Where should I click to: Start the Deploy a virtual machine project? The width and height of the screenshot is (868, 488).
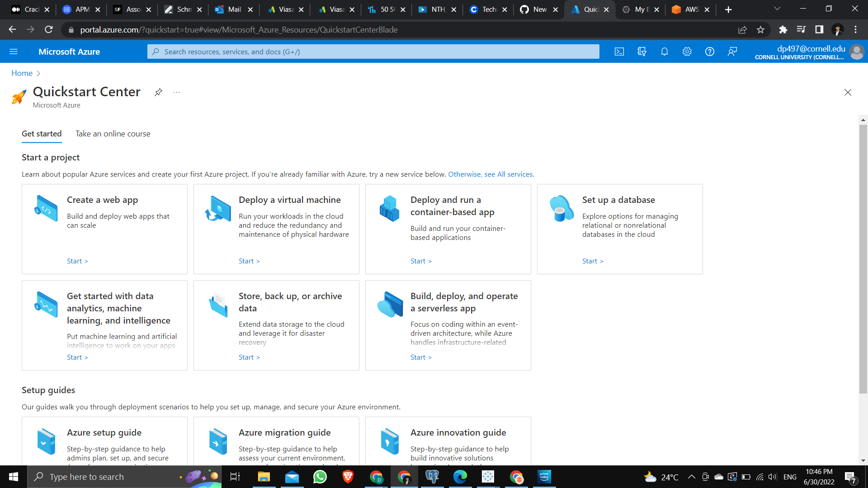(249, 261)
